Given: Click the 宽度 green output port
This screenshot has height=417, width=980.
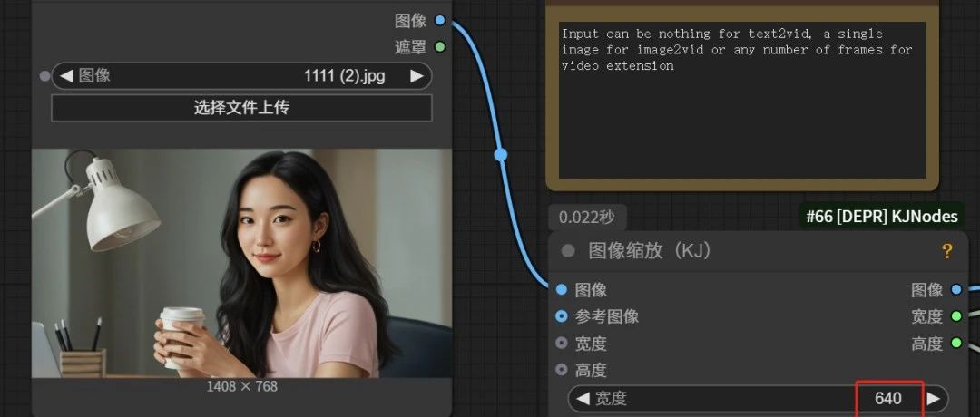Looking at the screenshot, I should point(955,316).
